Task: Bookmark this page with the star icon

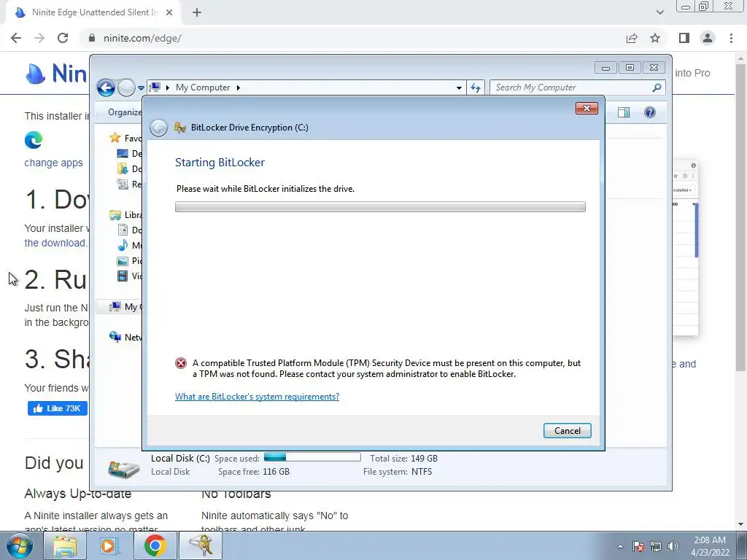Action: tap(655, 38)
